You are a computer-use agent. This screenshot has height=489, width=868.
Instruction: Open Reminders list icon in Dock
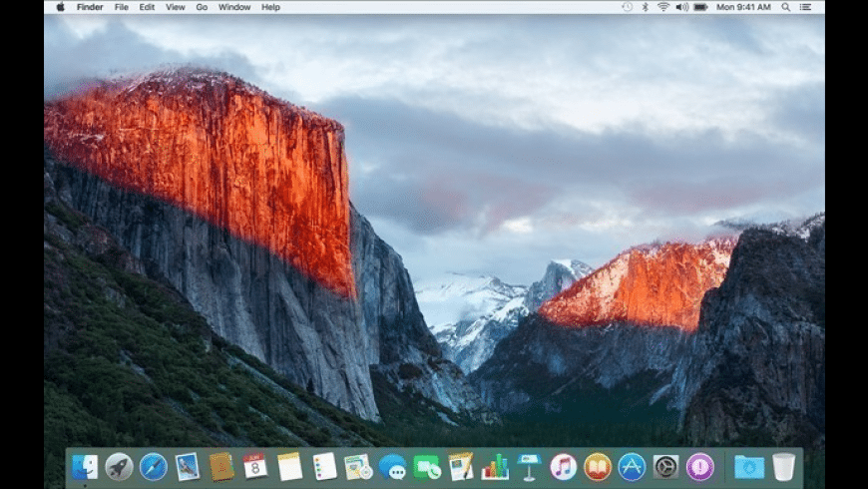point(324,467)
